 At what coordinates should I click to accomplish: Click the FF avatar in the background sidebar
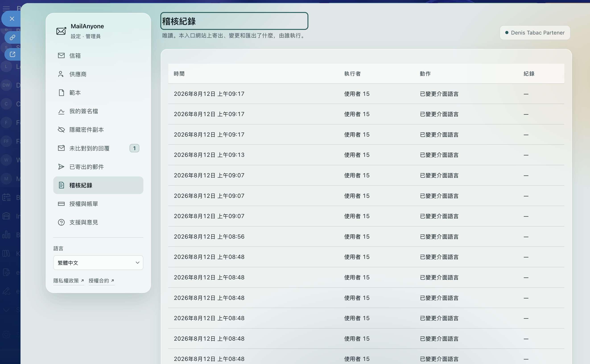click(6, 141)
